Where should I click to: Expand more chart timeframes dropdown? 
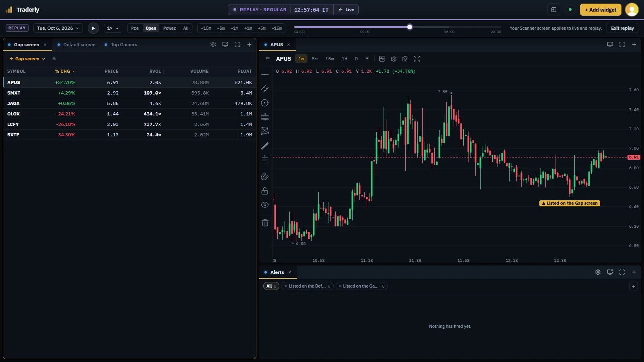(367, 59)
